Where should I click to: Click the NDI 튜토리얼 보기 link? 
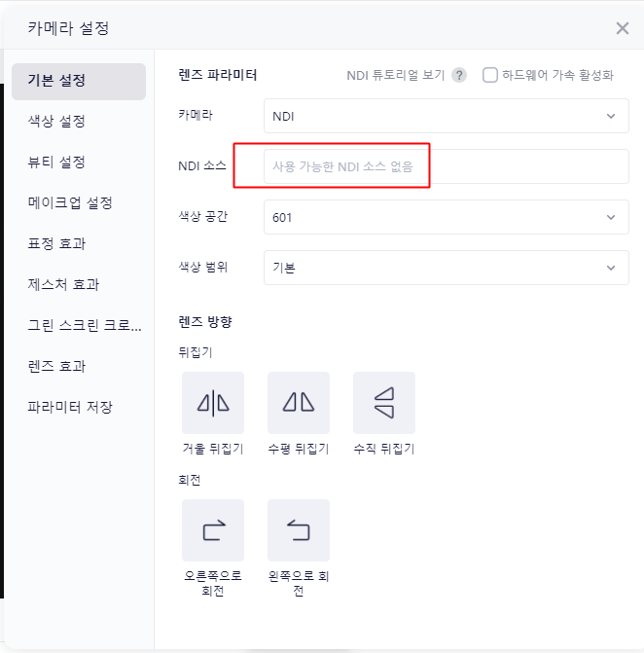[x=396, y=75]
